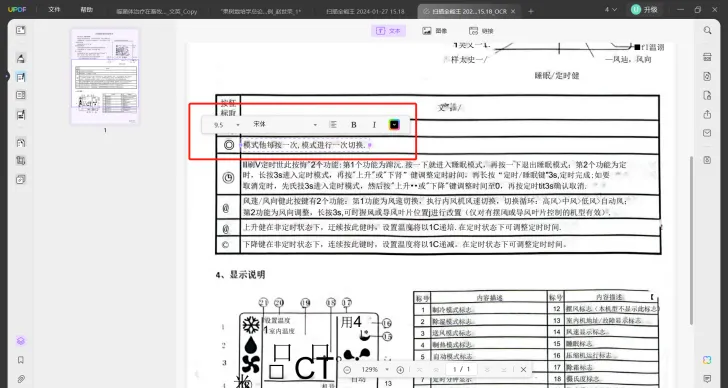Open the convert PDF icon on right sidebar
Image resolution: width=728 pixels, height=388 pixels.
pyautogui.click(x=707, y=76)
